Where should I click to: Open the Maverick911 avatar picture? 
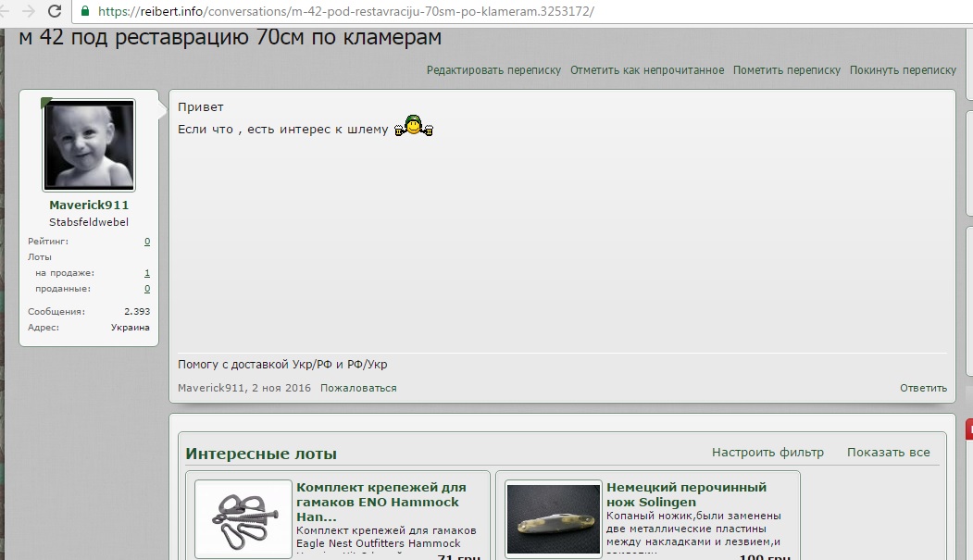tap(89, 145)
